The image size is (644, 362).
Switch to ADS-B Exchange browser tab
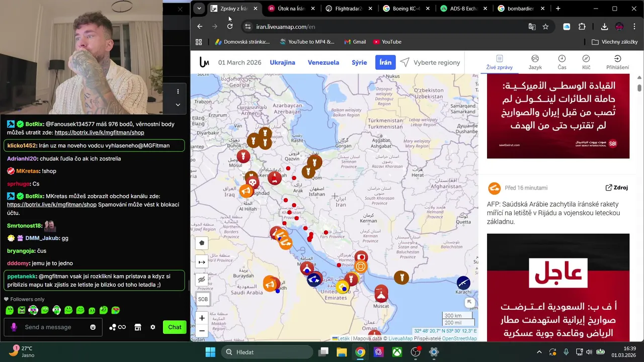464,9
